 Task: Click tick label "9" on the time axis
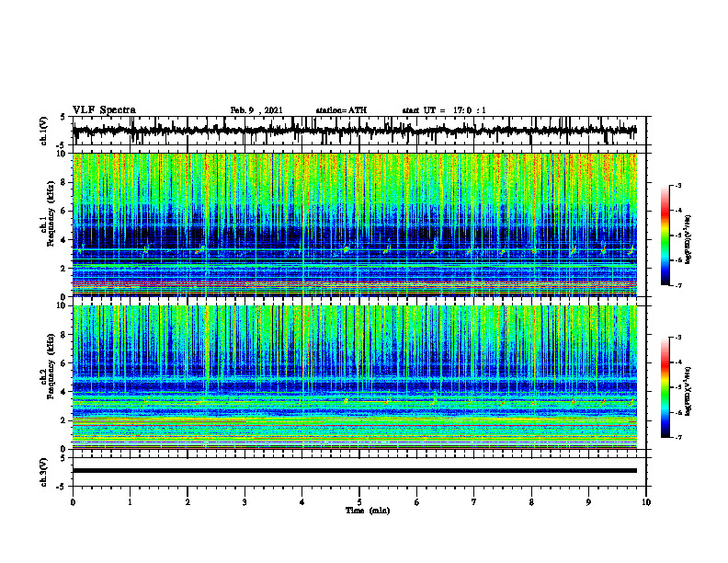588,502
